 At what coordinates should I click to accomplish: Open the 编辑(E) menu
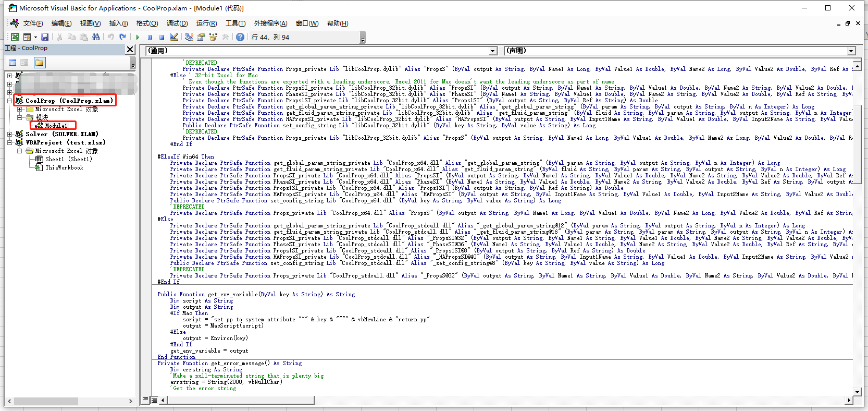point(61,23)
